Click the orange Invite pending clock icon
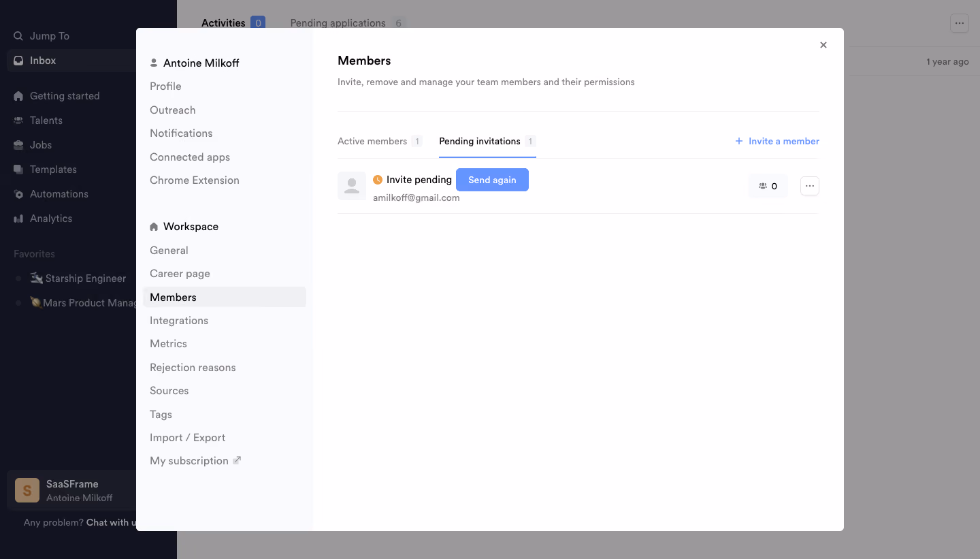 coord(378,180)
